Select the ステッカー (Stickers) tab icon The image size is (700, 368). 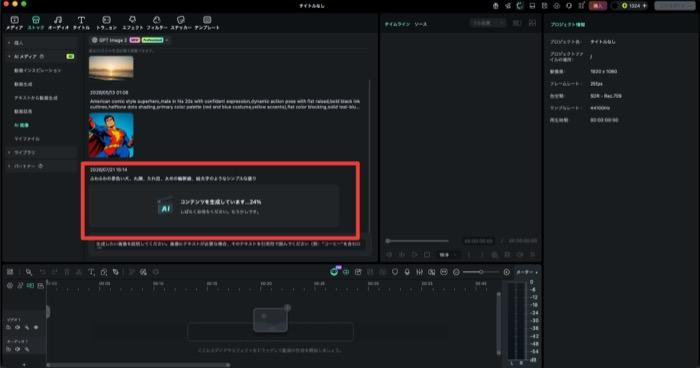pyautogui.click(x=181, y=20)
